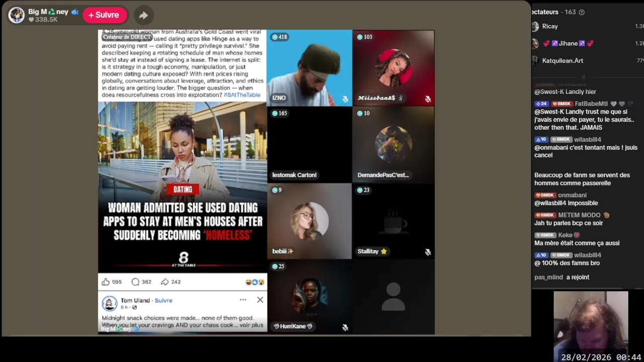Click METEM MODO username in chat
Image resolution: width=644 pixels, height=362 pixels.
579,215
